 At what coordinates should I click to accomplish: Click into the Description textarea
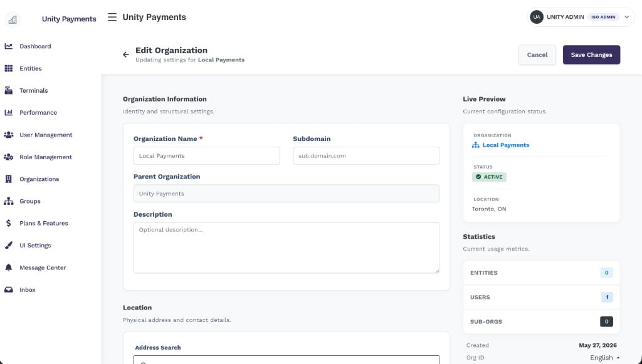pyautogui.click(x=286, y=248)
